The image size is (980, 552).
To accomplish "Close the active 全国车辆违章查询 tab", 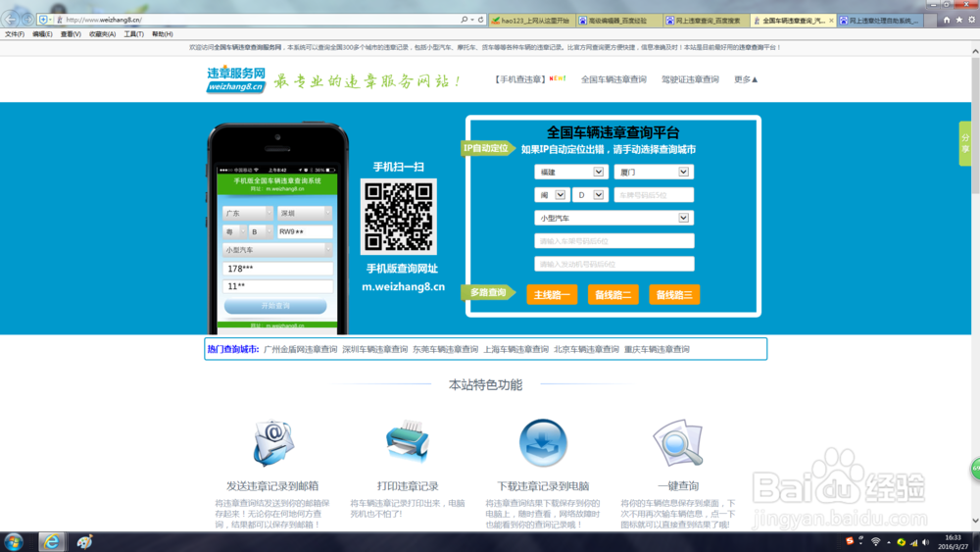I will click(831, 21).
